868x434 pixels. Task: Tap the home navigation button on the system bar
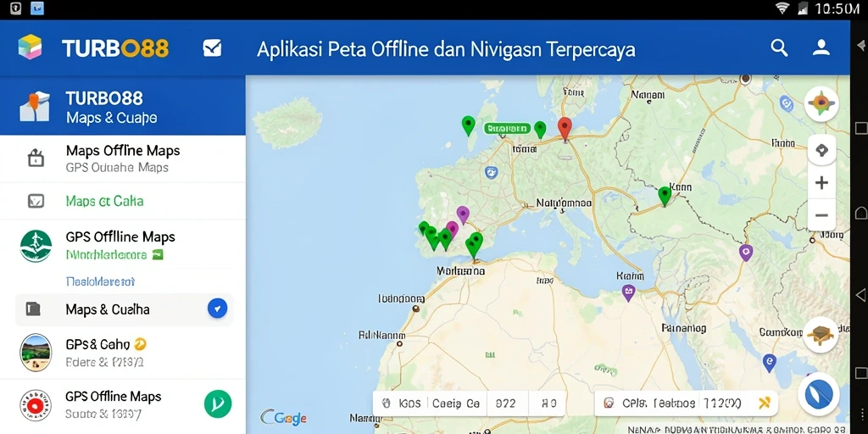(x=861, y=213)
